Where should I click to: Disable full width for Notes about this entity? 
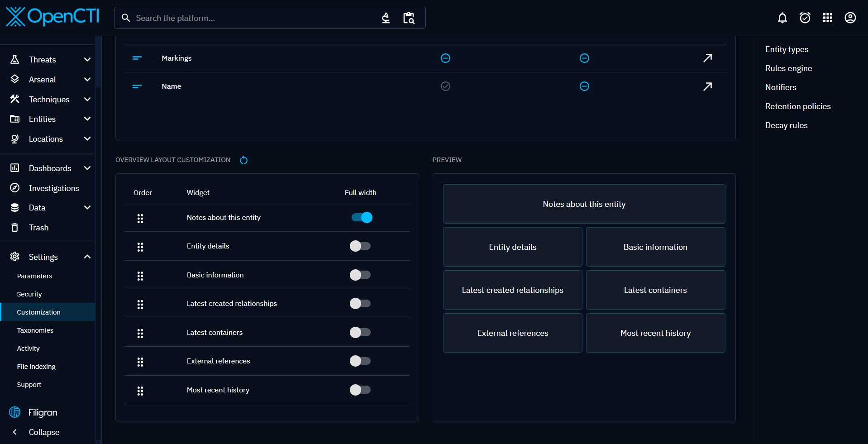click(362, 218)
